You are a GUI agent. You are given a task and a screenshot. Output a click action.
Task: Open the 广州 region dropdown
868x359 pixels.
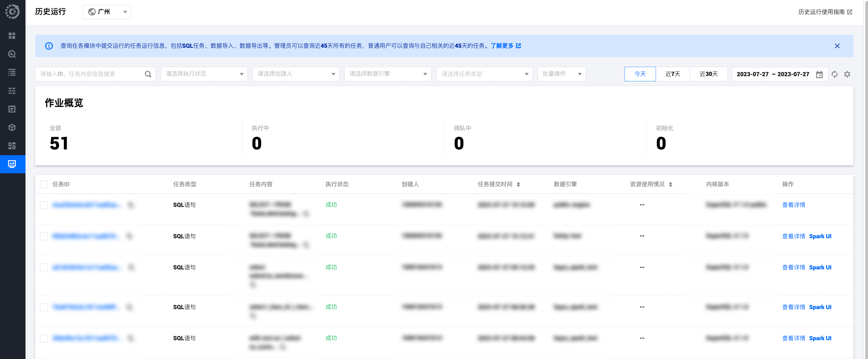pyautogui.click(x=107, y=12)
